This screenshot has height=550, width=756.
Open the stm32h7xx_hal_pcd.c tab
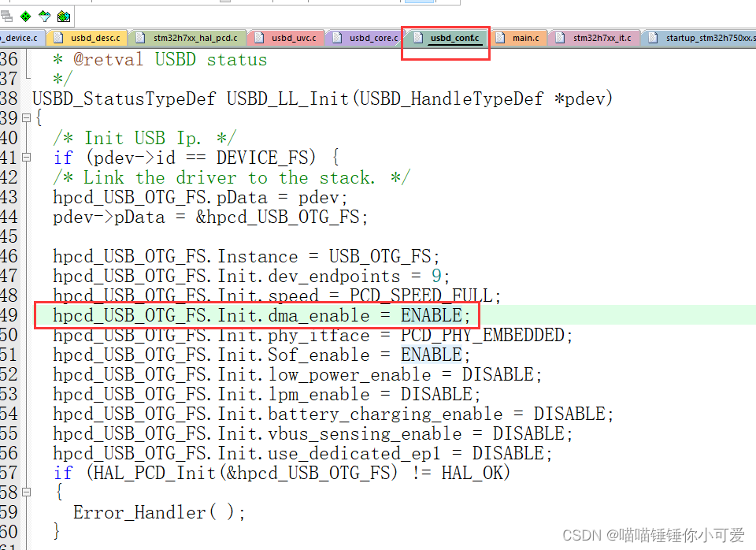[187, 38]
